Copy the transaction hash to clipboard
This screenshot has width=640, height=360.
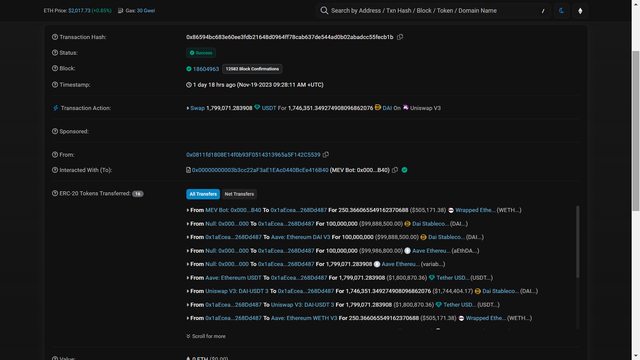400,37
